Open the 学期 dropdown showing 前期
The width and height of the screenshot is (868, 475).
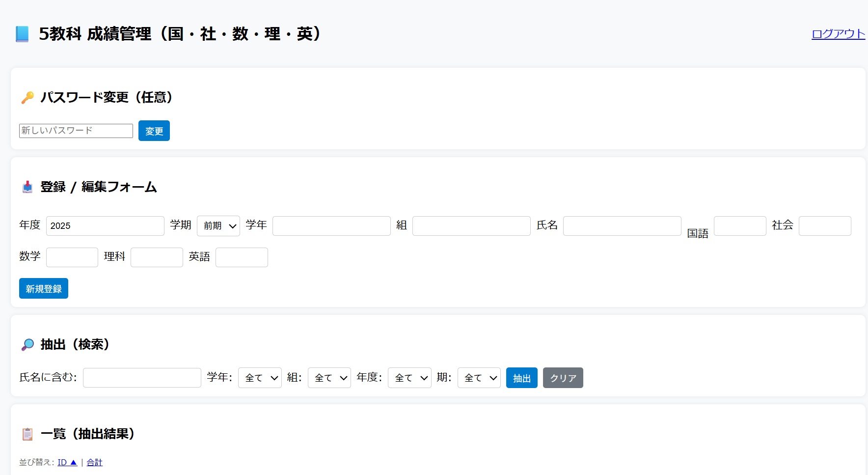click(218, 226)
